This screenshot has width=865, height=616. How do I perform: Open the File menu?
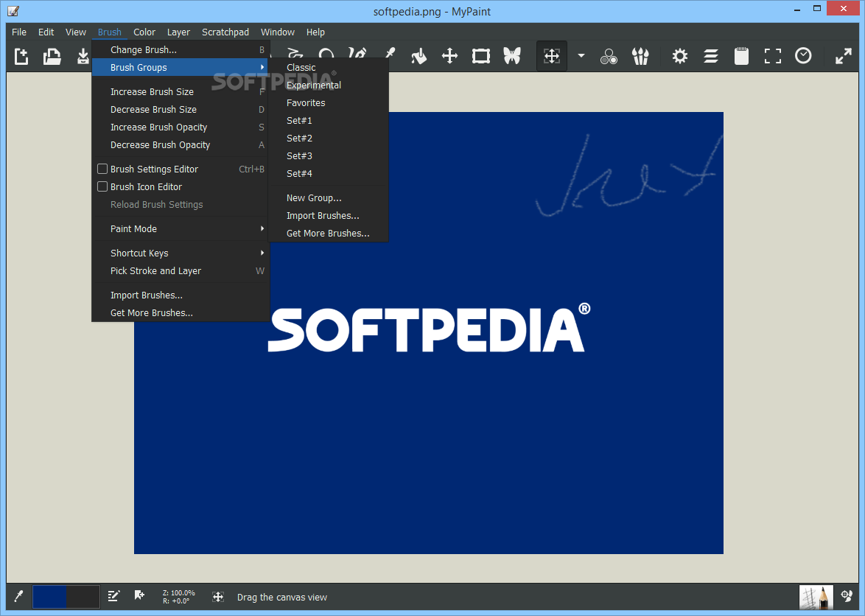point(18,32)
